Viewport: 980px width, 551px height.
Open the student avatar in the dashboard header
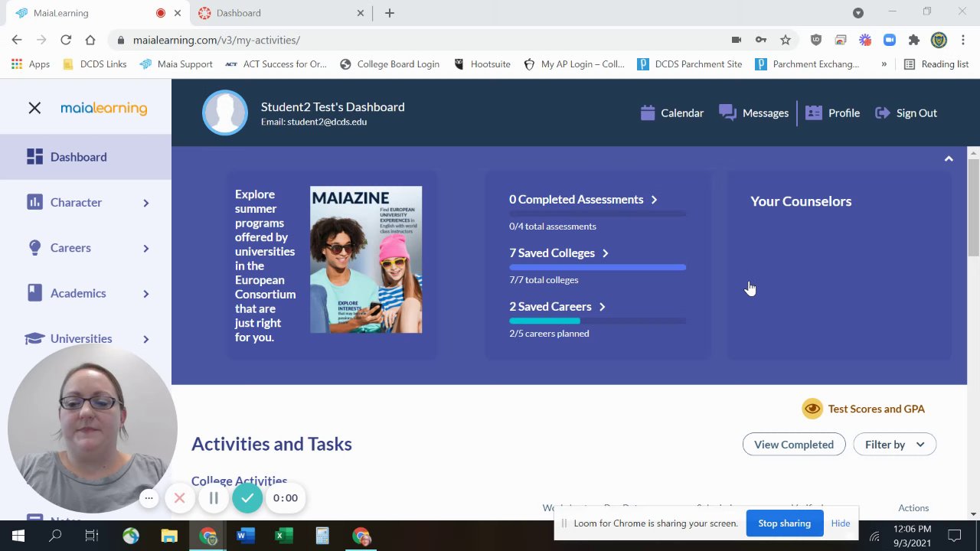pos(225,112)
